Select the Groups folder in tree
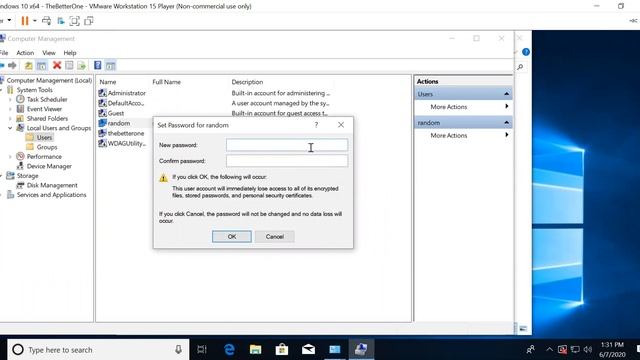Image resolution: width=640 pixels, height=360 pixels. coord(47,147)
